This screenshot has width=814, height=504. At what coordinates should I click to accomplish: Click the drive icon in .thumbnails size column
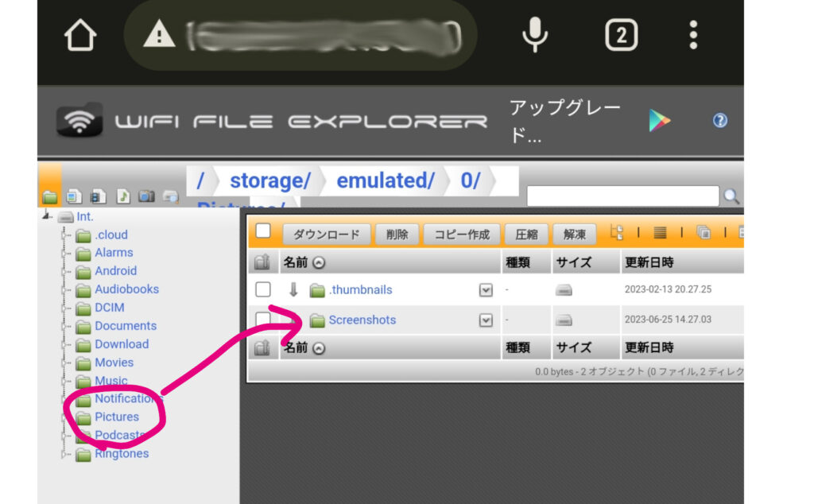564,289
